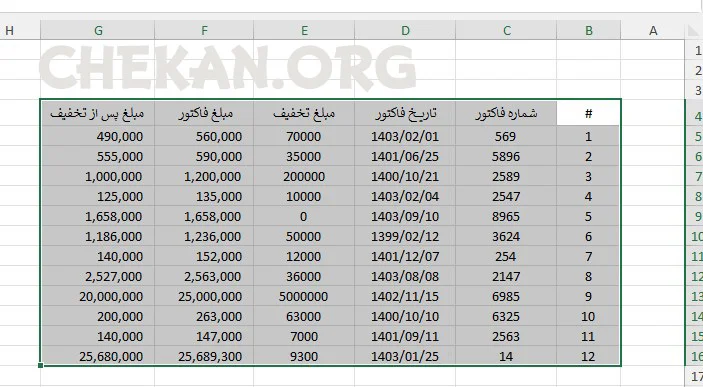
Task: Select row header 3
Action: pyautogui.click(x=694, y=90)
